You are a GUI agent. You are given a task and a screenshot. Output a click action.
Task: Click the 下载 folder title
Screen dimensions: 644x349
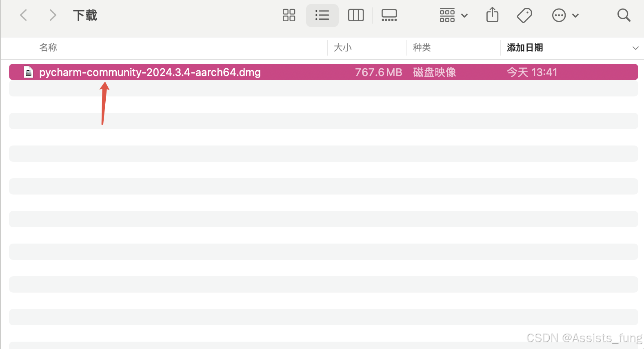pos(85,16)
